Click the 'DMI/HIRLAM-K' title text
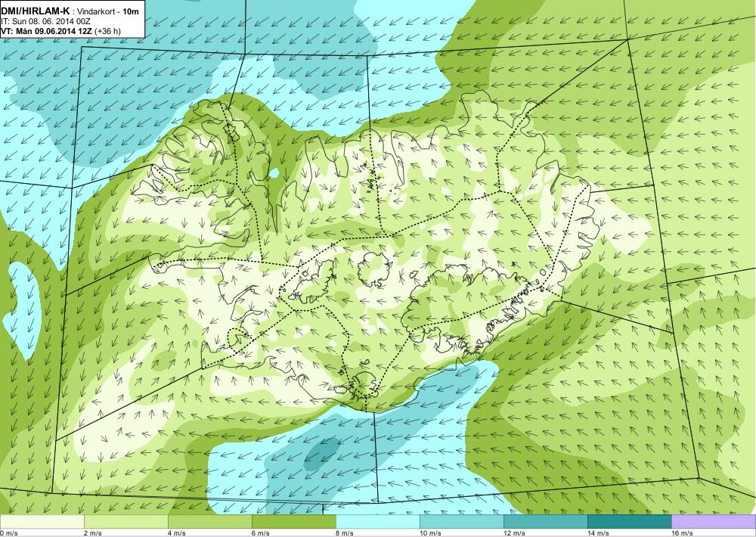This screenshot has width=756, height=537. click(x=36, y=11)
